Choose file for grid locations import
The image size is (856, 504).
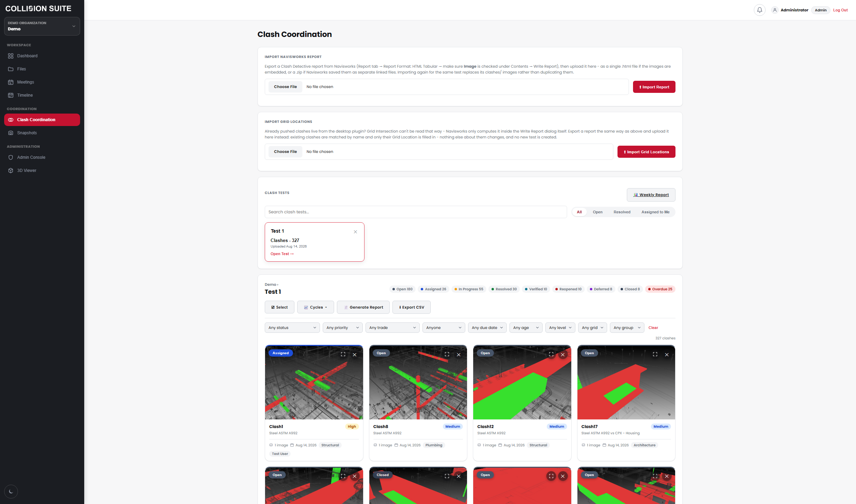[x=285, y=152]
